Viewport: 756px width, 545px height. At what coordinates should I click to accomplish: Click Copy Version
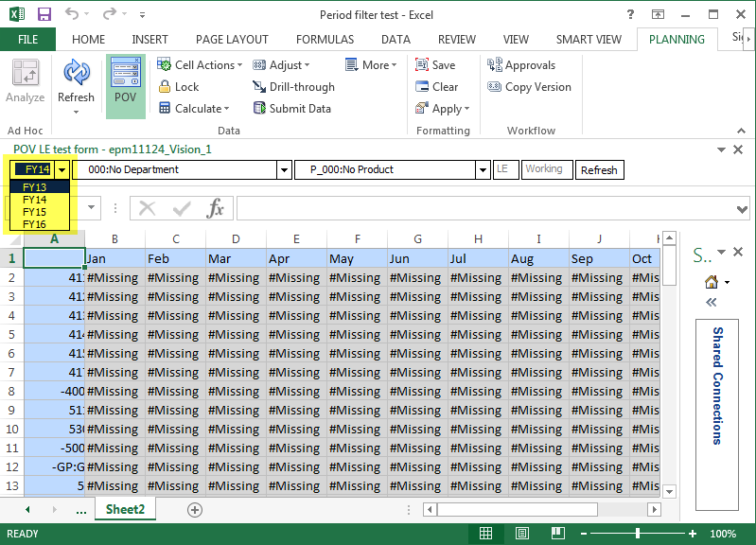tap(530, 87)
